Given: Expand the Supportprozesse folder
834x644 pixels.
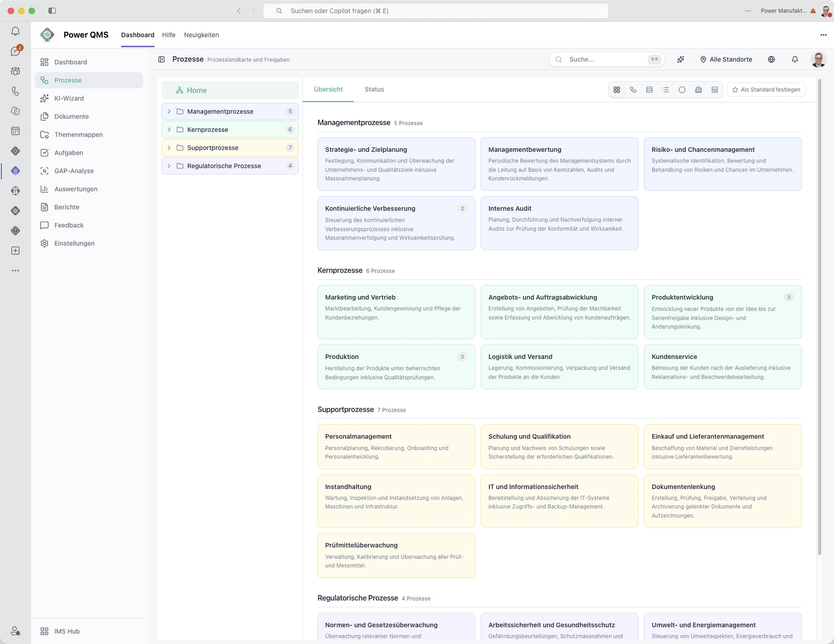Looking at the screenshot, I should (x=169, y=148).
